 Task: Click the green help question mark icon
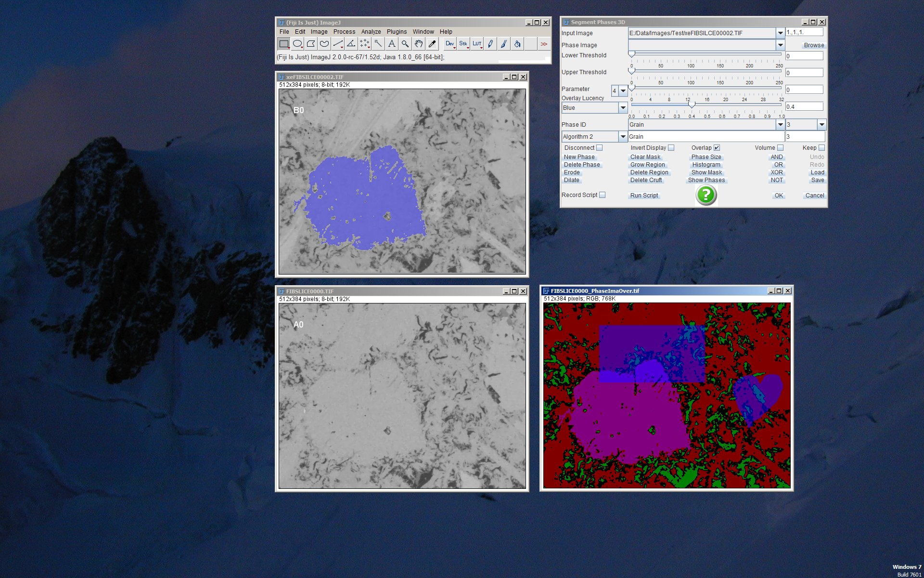pos(706,195)
